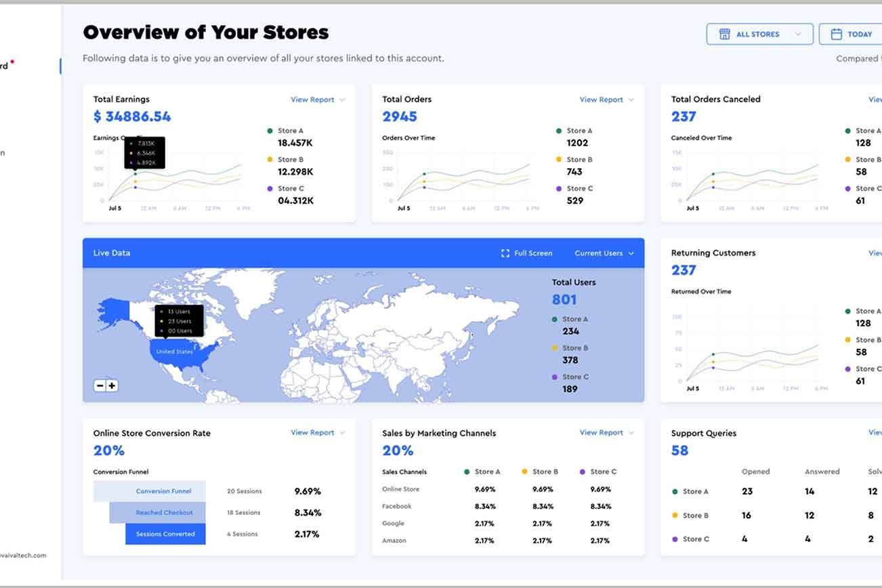The image size is (882, 588).
Task: Expand View Report chevron in Total Earnings
Action: pyautogui.click(x=342, y=100)
